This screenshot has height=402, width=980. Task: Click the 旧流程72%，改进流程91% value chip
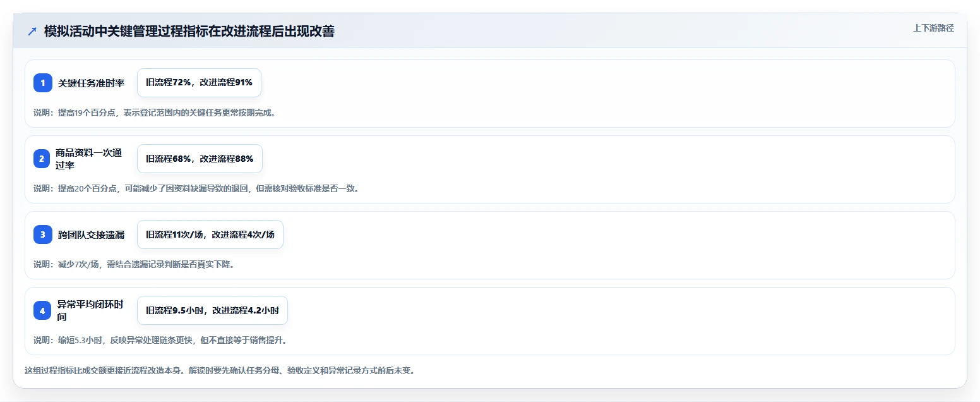(x=199, y=83)
